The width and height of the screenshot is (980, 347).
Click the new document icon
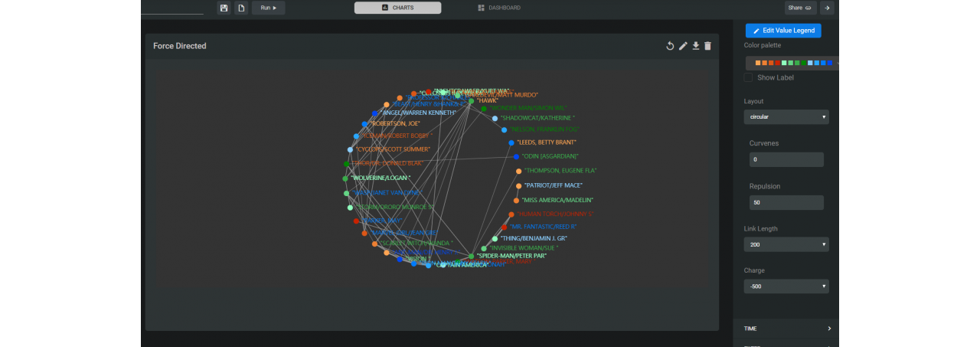240,8
